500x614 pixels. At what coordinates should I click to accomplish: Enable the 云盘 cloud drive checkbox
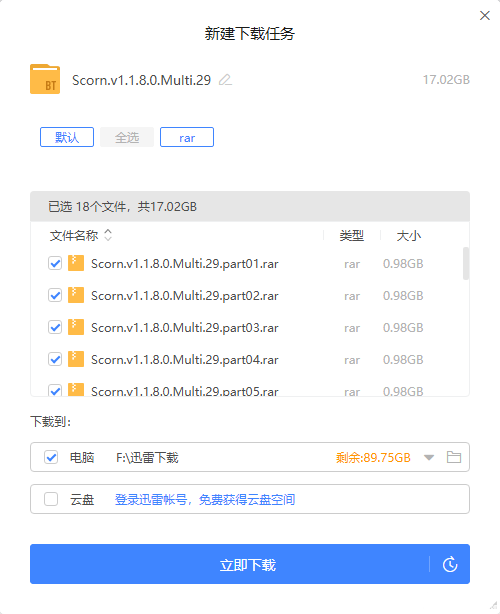[x=51, y=499]
